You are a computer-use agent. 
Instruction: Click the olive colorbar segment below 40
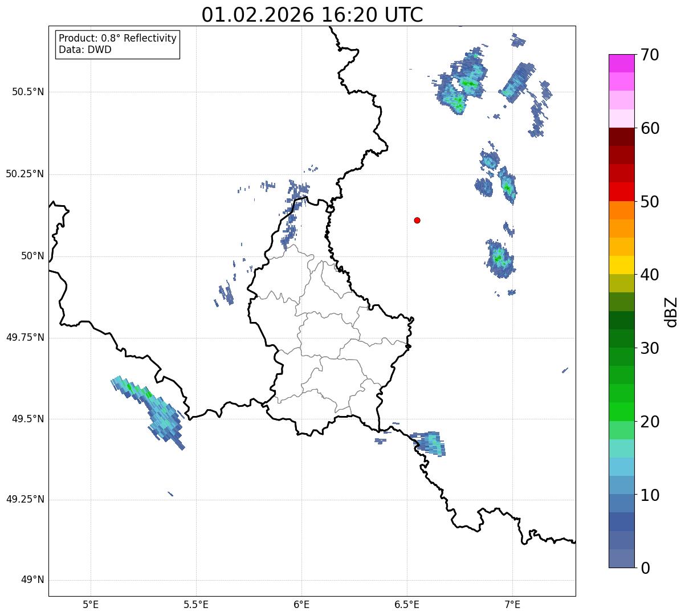pyautogui.click(x=621, y=284)
